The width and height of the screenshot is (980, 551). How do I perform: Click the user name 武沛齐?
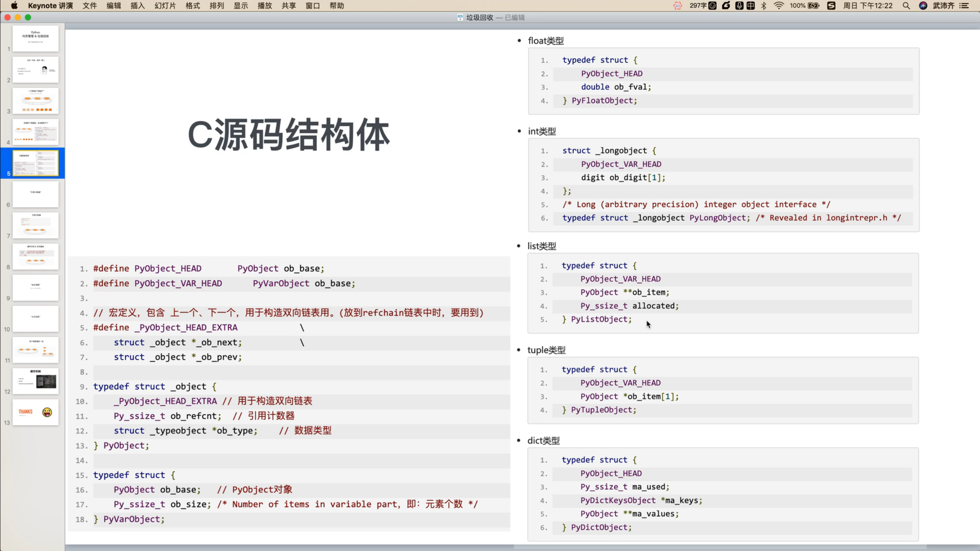pos(944,5)
